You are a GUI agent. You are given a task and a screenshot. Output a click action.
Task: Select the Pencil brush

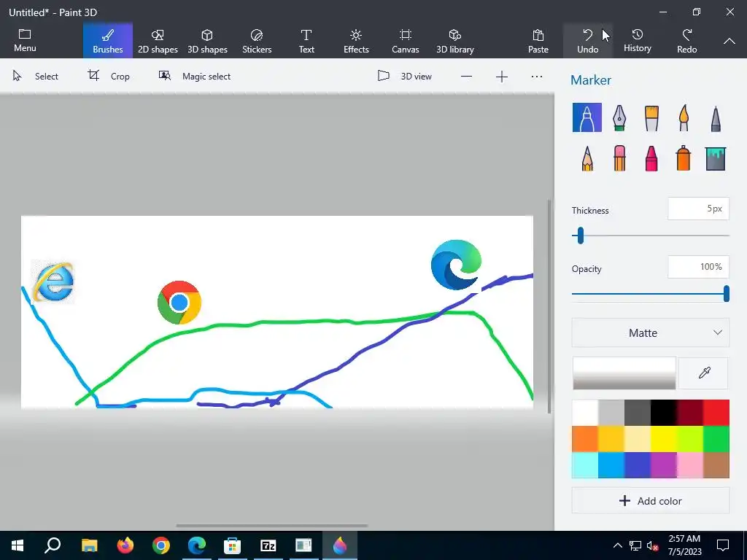point(587,158)
